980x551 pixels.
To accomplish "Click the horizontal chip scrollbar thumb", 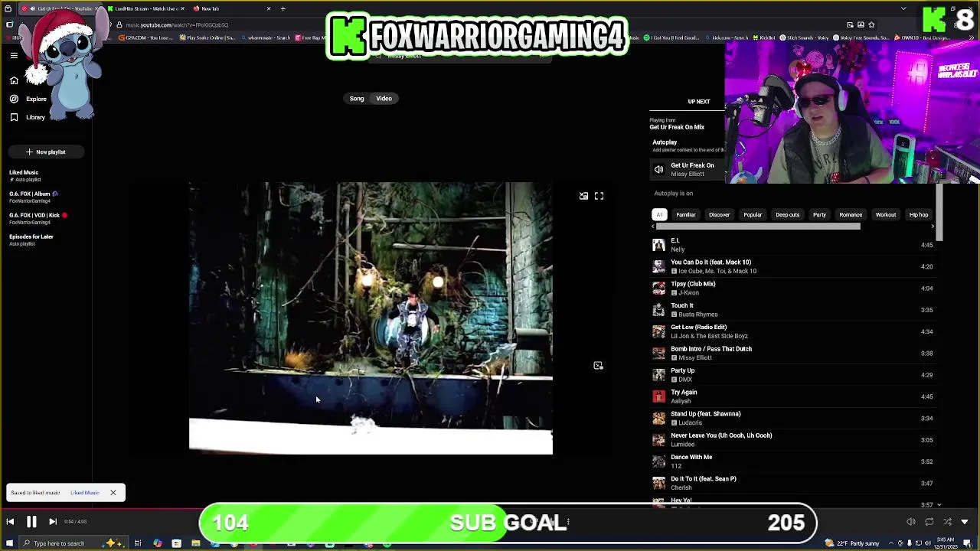I will click(758, 227).
